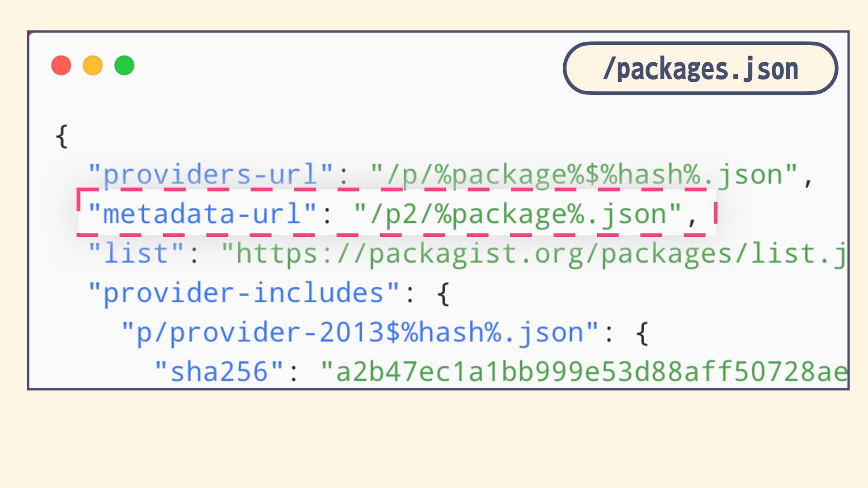The height and width of the screenshot is (488, 868).
Task: Click the opening root brace
Action: (x=62, y=136)
